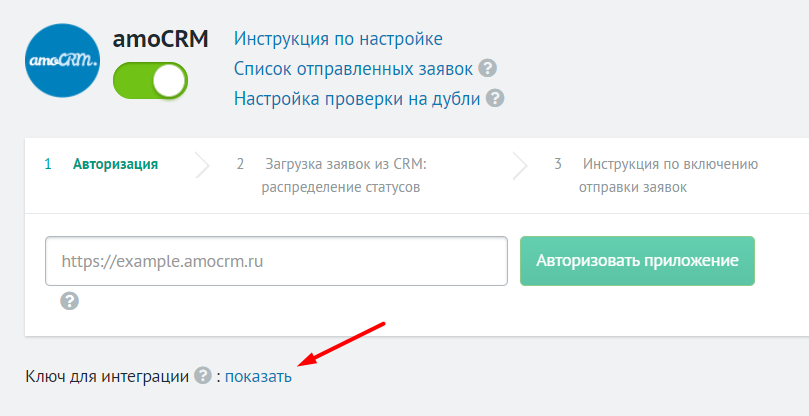Click the Ключ для интеграции label

click(x=107, y=377)
